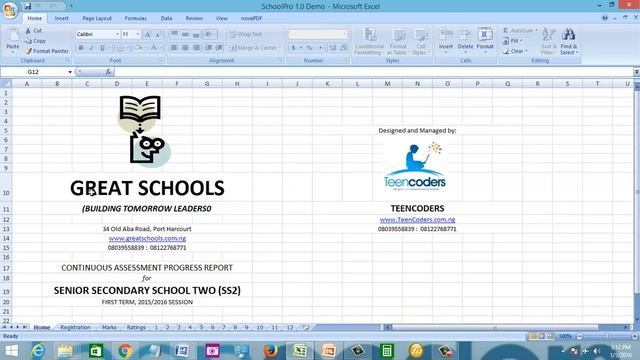640x360 pixels.
Task: Click the zoom slider in status bar
Action: (607, 336)
